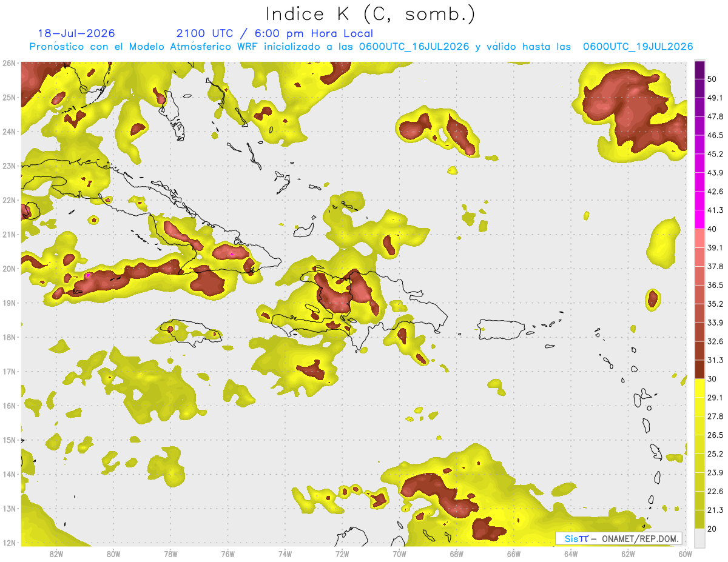The width and height of the screenshot is (728, 562).
Task: Click the colorbar value 22.6
Action: (715, 491)
